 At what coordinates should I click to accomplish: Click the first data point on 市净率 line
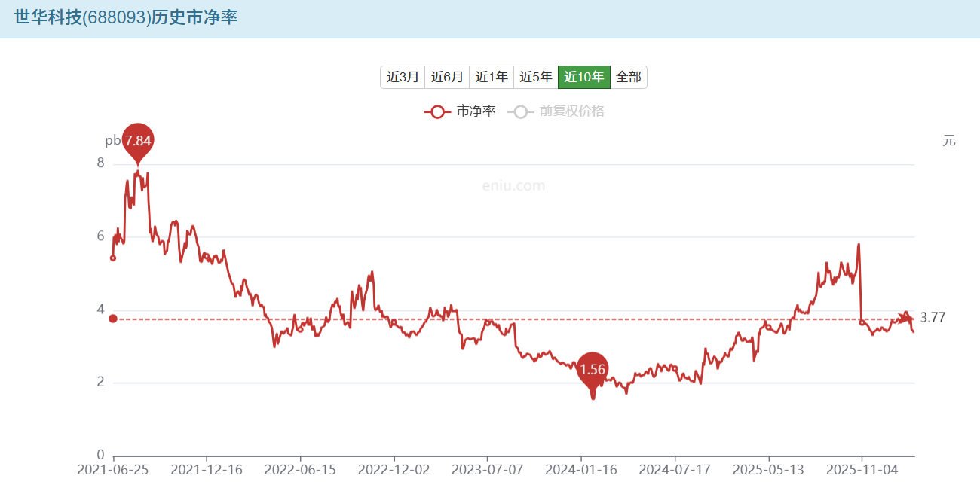tap(113, 258)
